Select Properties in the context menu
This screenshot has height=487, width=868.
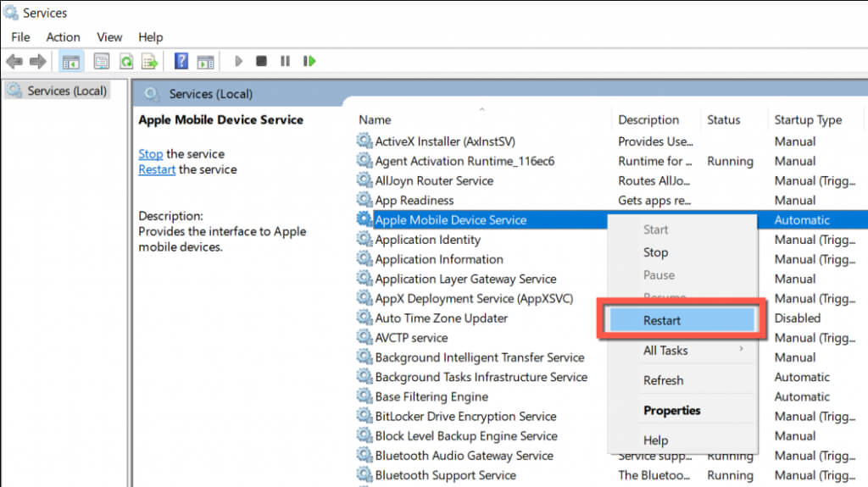[671, 411]
